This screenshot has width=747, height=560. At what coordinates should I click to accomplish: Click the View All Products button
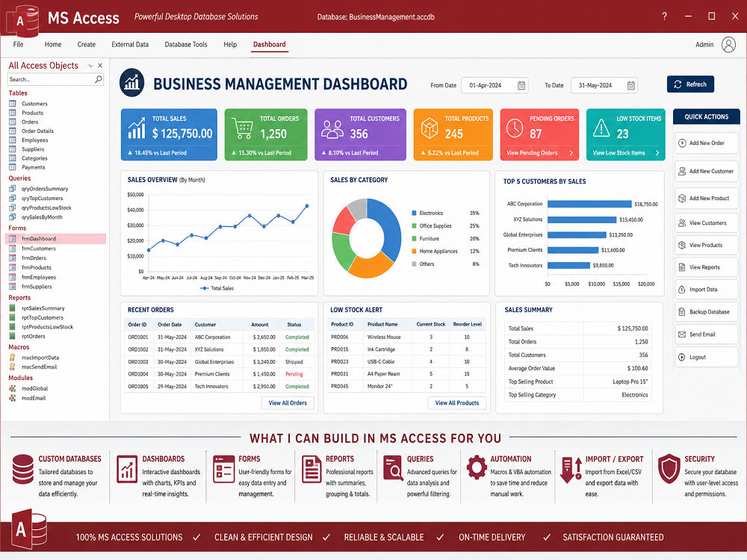457,403
